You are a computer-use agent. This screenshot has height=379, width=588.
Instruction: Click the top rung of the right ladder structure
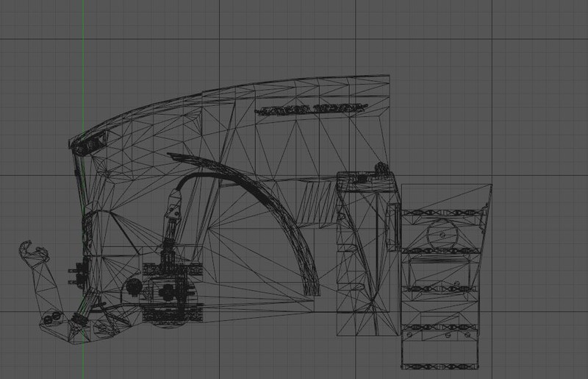point(442,213)
